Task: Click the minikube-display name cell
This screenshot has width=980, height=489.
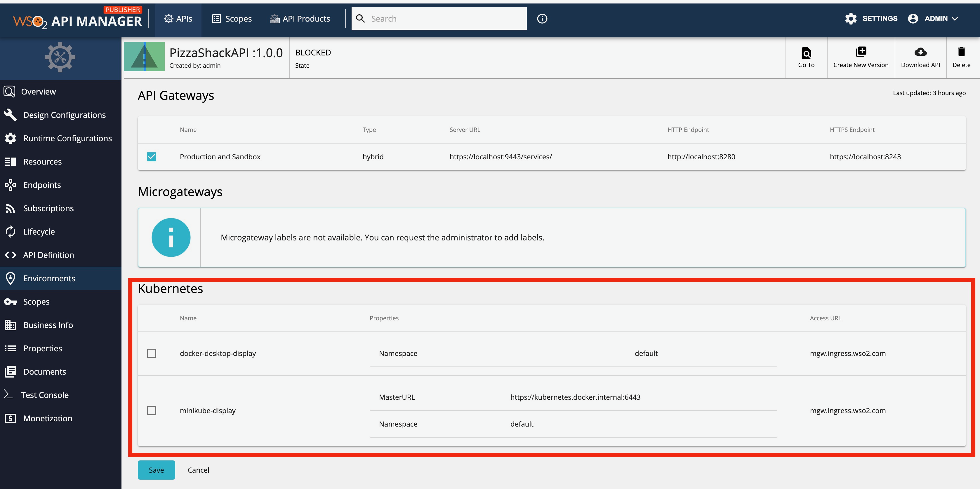Action: click(208, 411)
